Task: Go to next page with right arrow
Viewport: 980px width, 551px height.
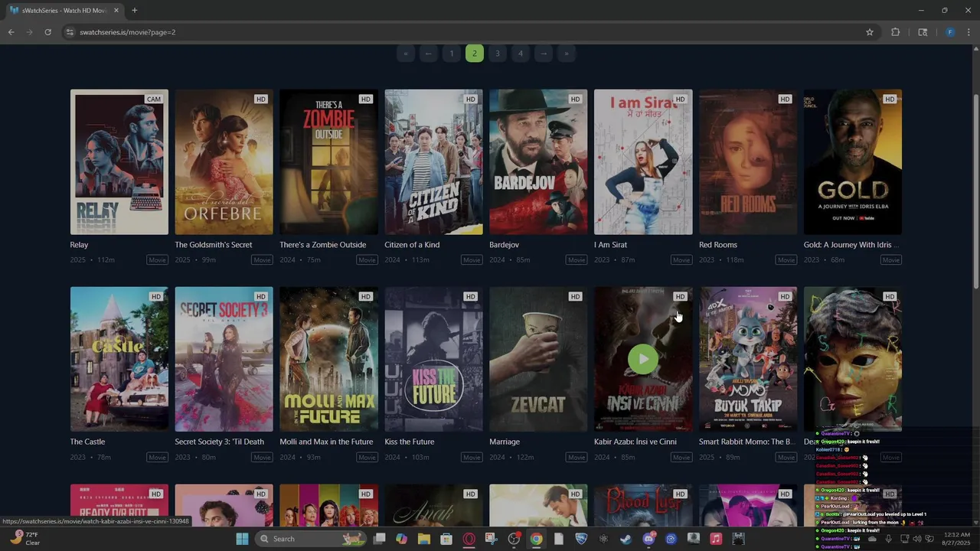Action: point(544,53)
